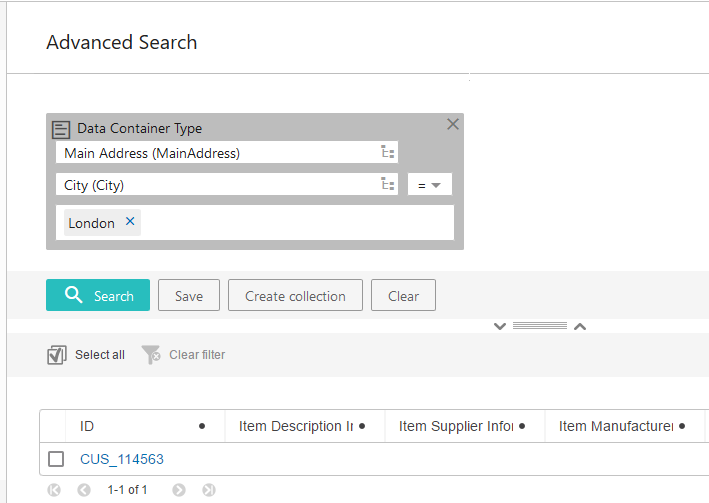Close the Data Container Type criteria box
The width and height of the screenshot is (709, 503).
tap(453, 125)
